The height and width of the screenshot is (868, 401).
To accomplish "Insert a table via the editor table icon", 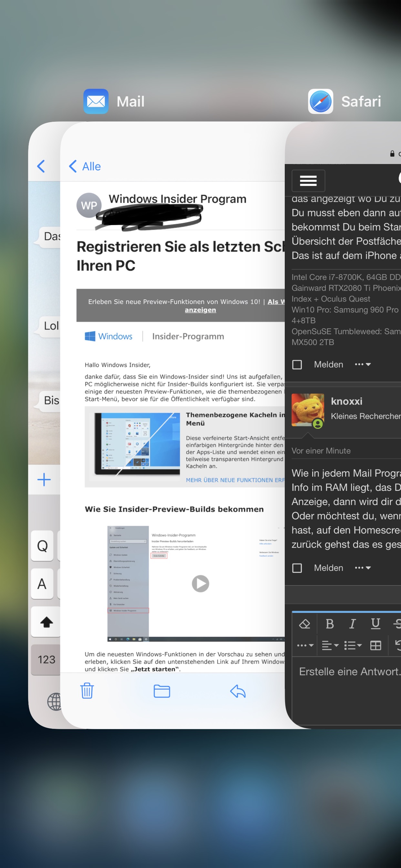I will (x=375, y=645).
